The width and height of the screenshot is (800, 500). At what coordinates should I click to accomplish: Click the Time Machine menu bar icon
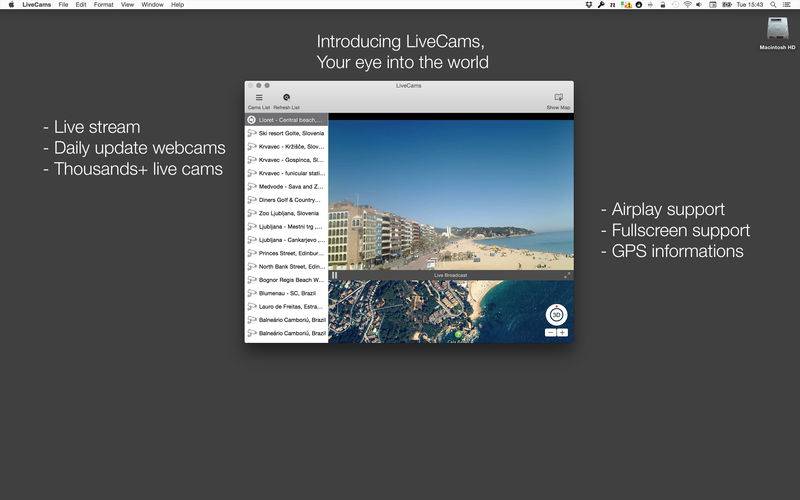click(675, 5)
